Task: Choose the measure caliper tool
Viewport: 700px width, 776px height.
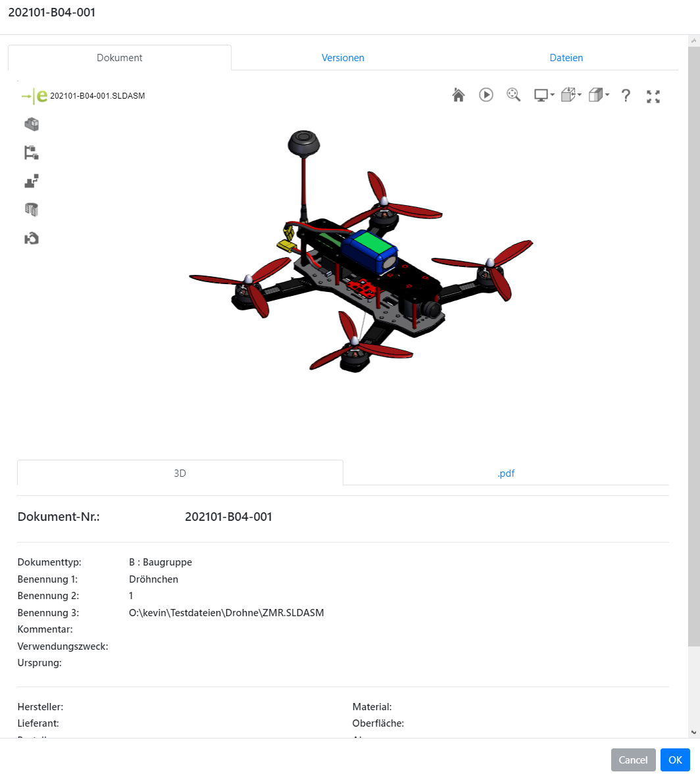Action: click(x=32, y=238)
